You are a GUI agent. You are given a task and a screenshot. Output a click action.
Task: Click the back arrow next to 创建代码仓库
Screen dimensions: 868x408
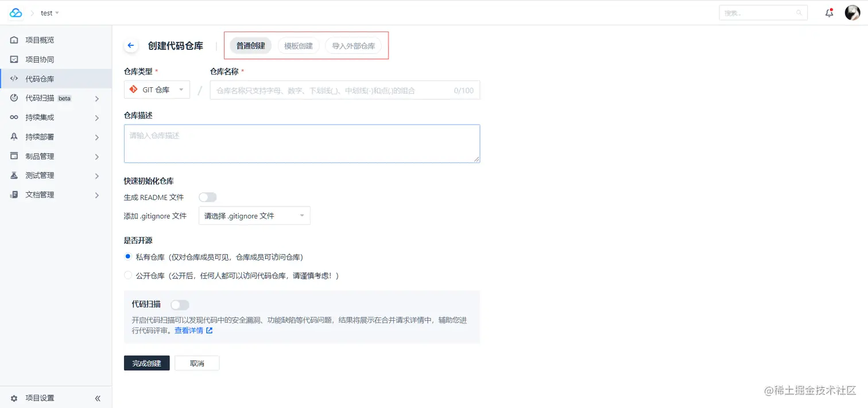[x=131, y=45]
